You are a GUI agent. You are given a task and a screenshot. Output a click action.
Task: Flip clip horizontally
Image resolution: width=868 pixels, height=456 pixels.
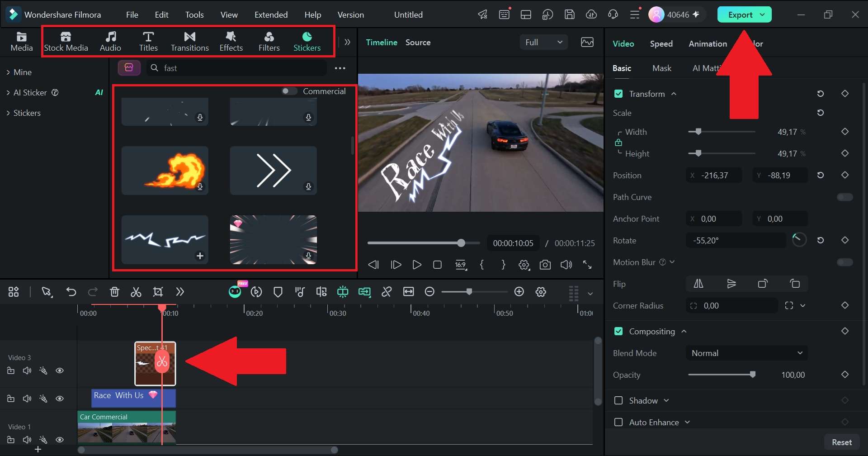(x=698, y=284)
